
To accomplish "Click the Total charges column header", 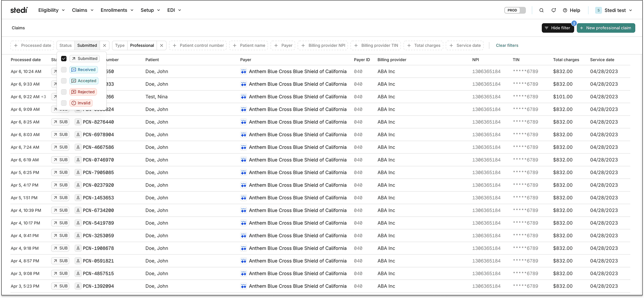I will tap(566, 60).
